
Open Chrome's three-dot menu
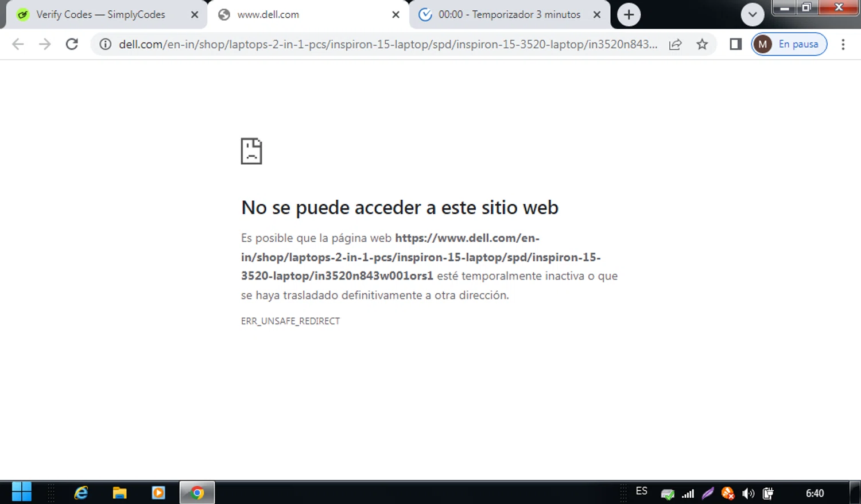[x=843, y=44]
